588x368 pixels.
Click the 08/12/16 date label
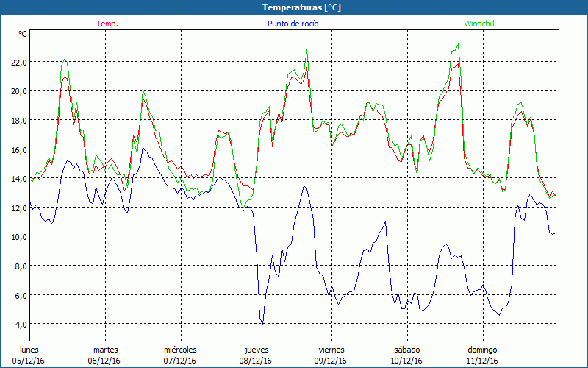coord(255,361)
